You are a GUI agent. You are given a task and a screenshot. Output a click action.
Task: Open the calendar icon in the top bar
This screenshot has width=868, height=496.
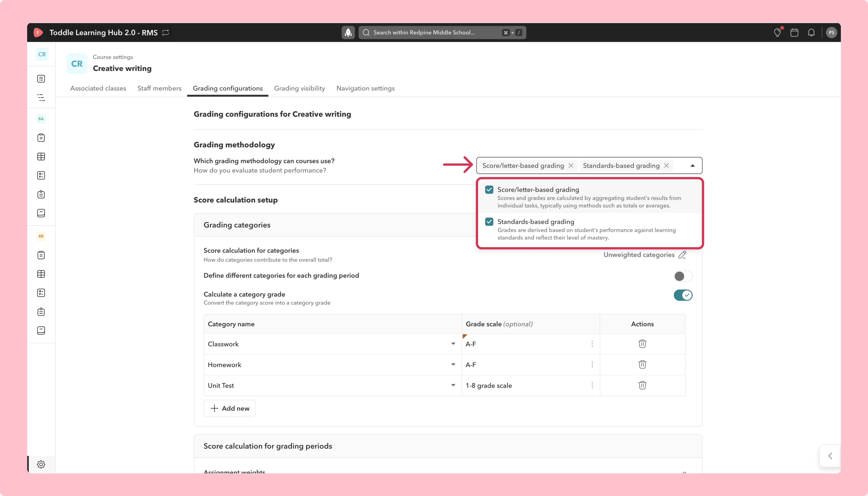[795, 32]
